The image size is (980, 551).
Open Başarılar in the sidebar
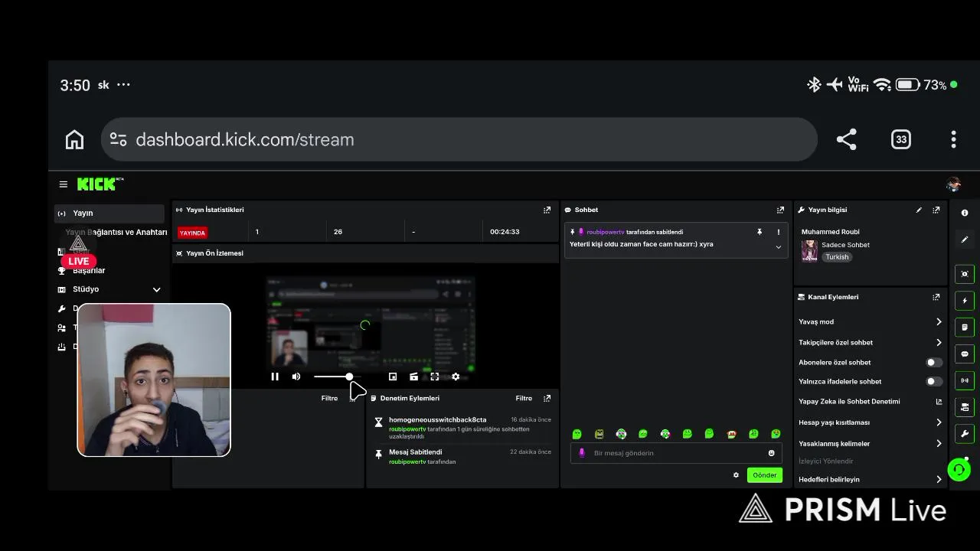89,270
